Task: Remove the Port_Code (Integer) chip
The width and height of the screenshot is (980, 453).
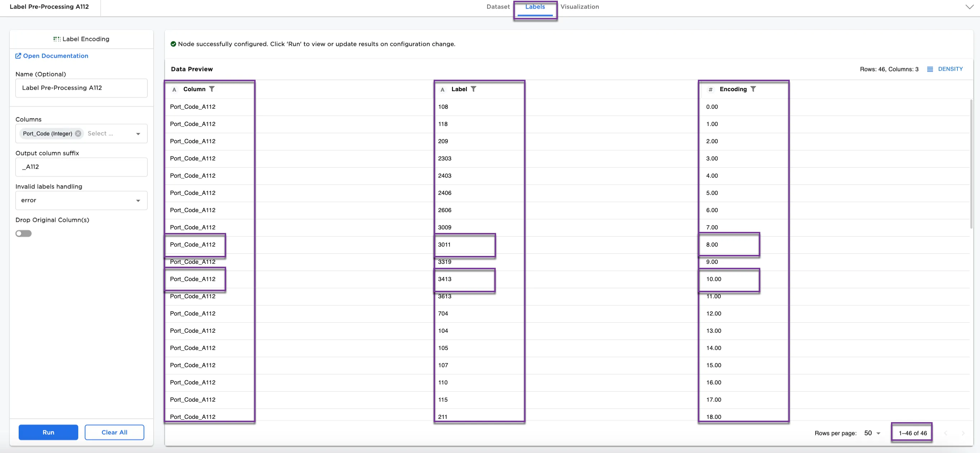Action: point(78,134)
